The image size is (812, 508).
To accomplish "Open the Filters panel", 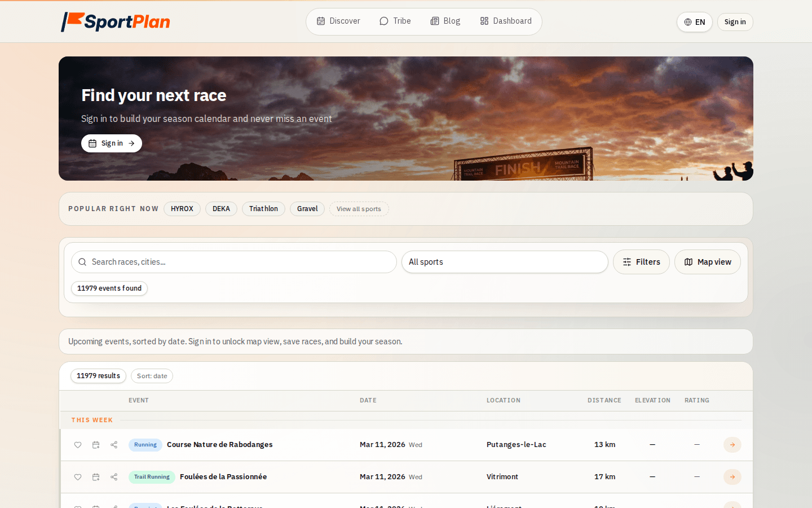I will pos(641,262).
